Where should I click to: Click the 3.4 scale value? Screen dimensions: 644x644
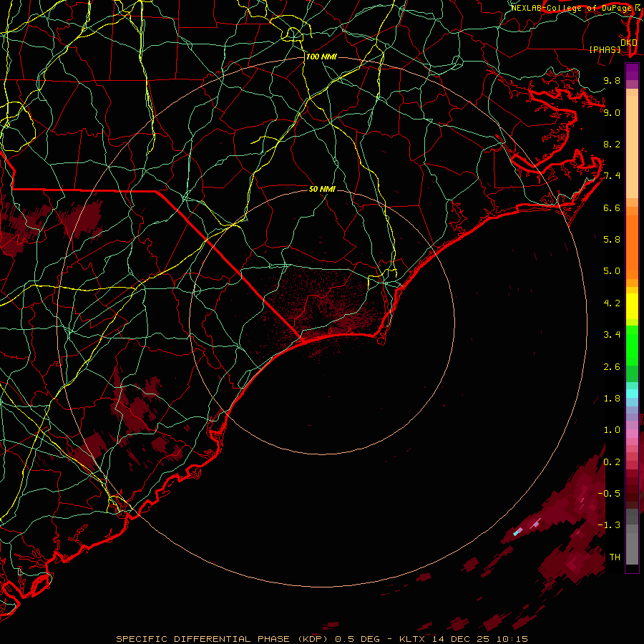(x=612, y=335)
